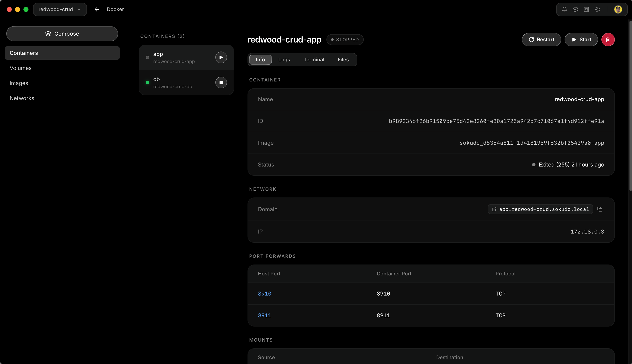Viewport: 632px width, 364px height.
Task: Click the user avatar in top right
Action: click(618, 9)
